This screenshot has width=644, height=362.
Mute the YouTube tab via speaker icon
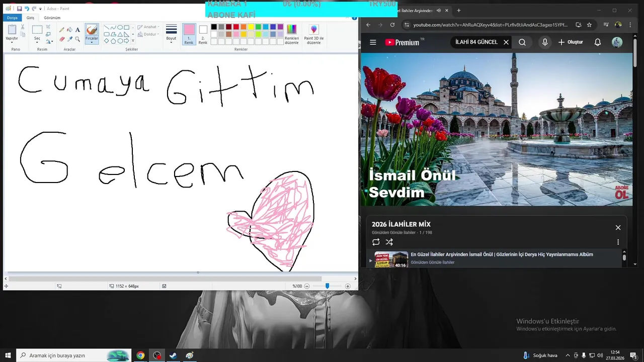(x=439, y=11)
